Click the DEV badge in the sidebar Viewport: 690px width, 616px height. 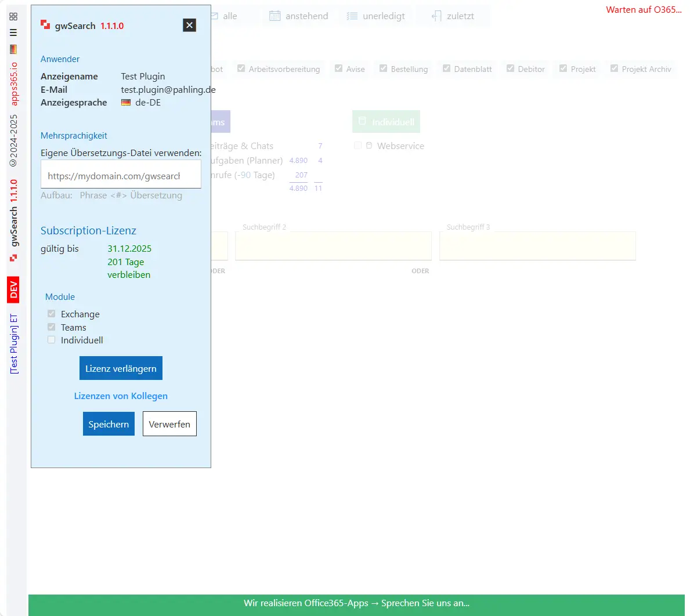[x=14, y=290]
